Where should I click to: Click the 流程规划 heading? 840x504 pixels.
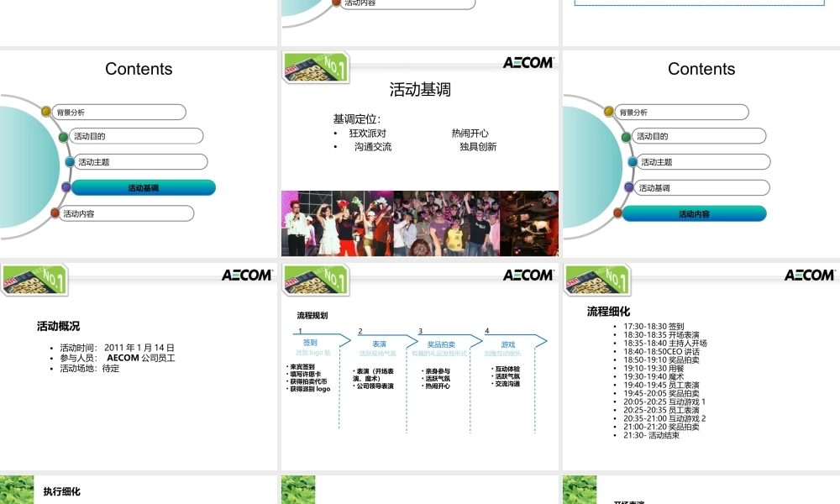click(x=312, y=316)
